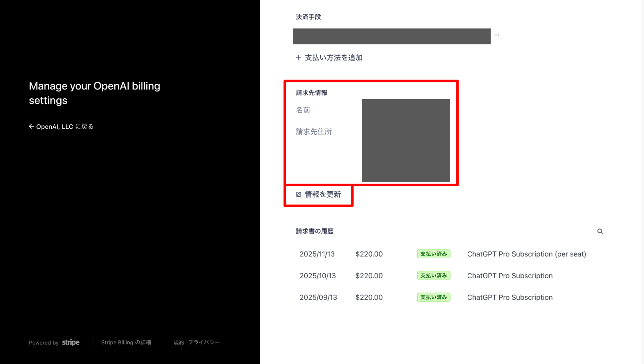Click 支払い方法を追加 link
Viewport: 644px width, 364px height.
click(x=333, y=58)
